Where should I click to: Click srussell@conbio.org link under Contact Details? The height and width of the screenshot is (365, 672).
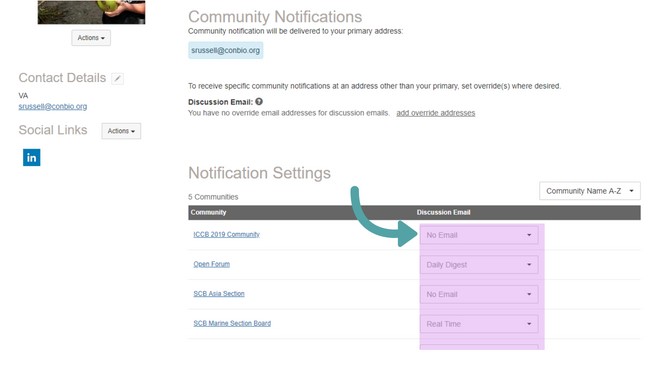coord(53,106)
